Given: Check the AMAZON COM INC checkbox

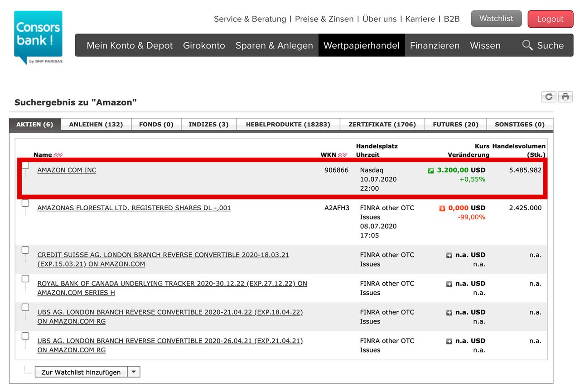Looking at the screenshot, I should click(x=25, y=165).
